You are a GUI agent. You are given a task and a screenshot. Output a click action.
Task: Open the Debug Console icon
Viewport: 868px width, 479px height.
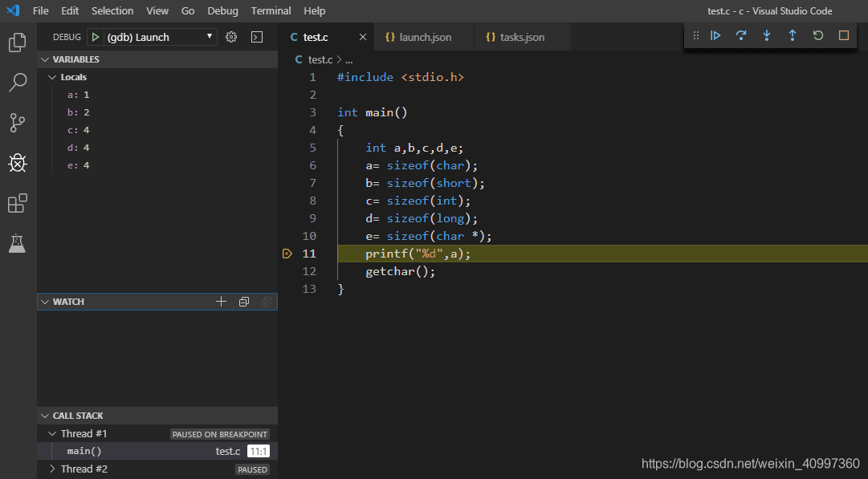(x=257, y=37)
